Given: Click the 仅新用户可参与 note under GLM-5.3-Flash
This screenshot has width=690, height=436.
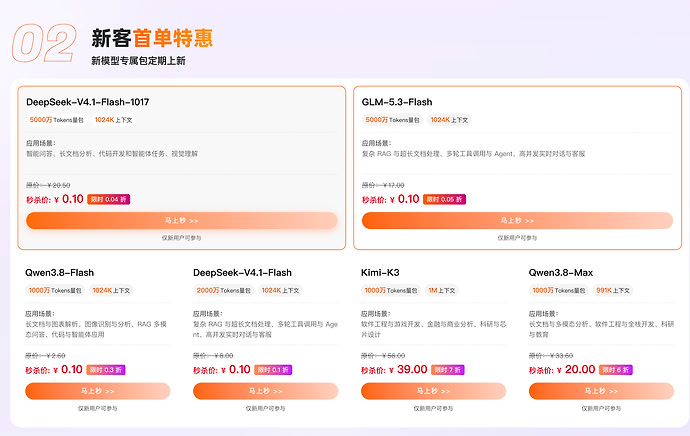Looking at the screenshot, I should 518,238.
